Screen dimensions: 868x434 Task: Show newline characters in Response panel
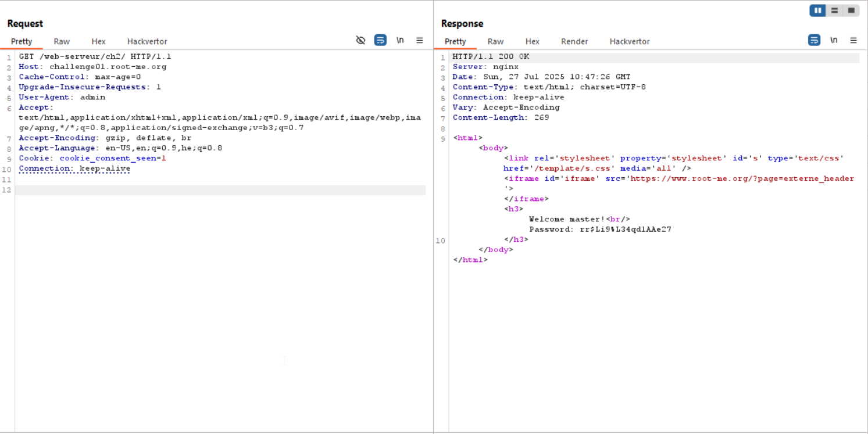[834, 40]
